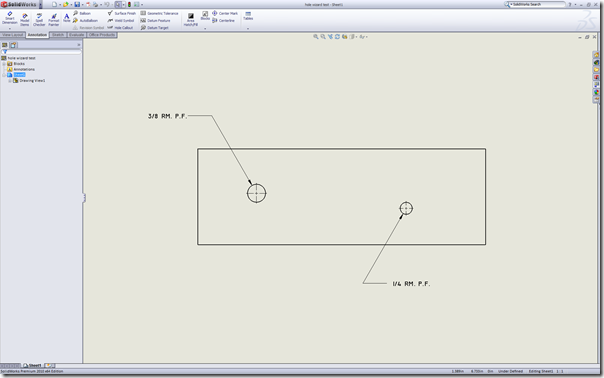
Task: Select the 1/4 RM. P.F. callout text
Action: (411, 284)
